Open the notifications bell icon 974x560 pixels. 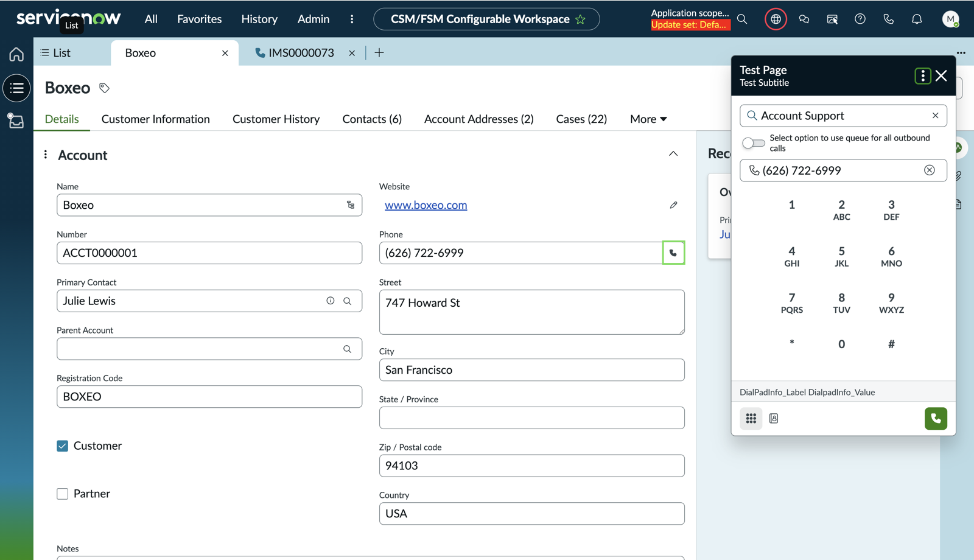coord(917,19)
